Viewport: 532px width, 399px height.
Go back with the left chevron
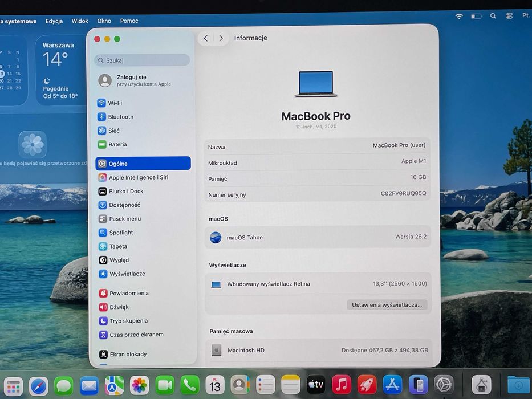click(x=206, y=38)
